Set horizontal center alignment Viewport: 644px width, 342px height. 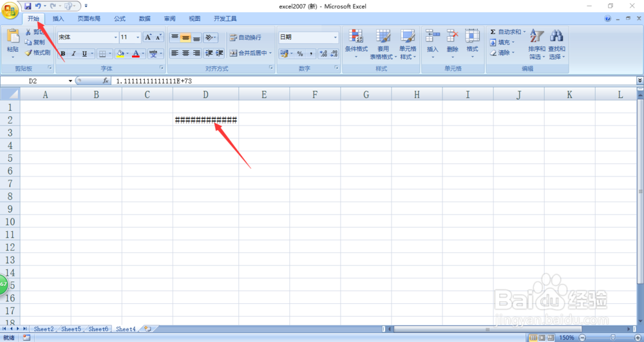pos(185,53)
